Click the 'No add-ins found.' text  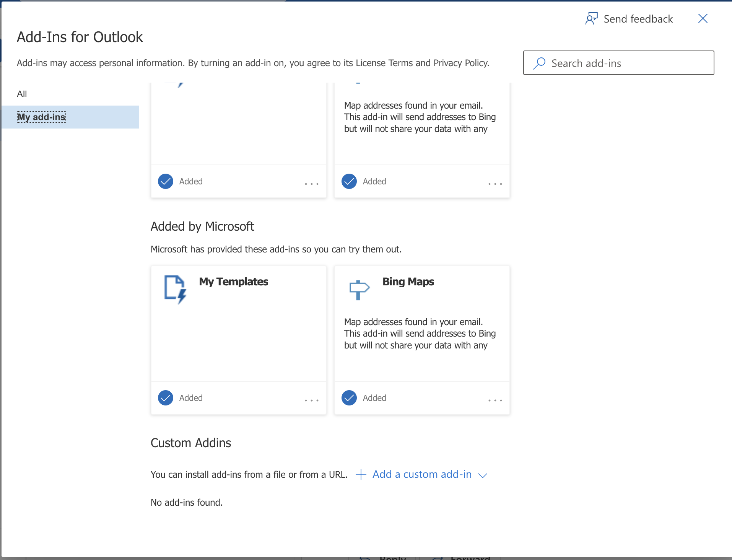pyautogui.click(x=187, y=503)
